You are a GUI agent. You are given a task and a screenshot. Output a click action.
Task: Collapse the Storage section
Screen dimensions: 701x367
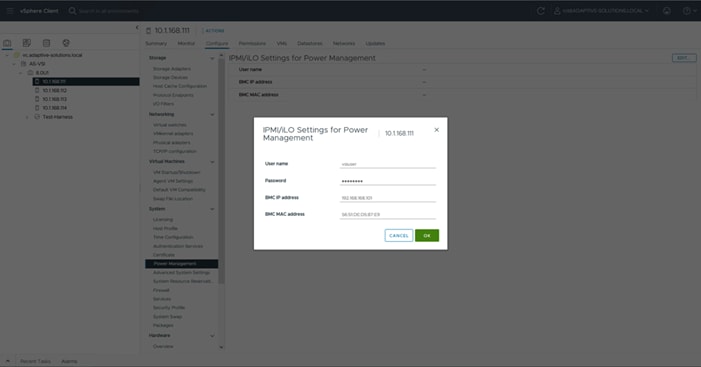212,58
